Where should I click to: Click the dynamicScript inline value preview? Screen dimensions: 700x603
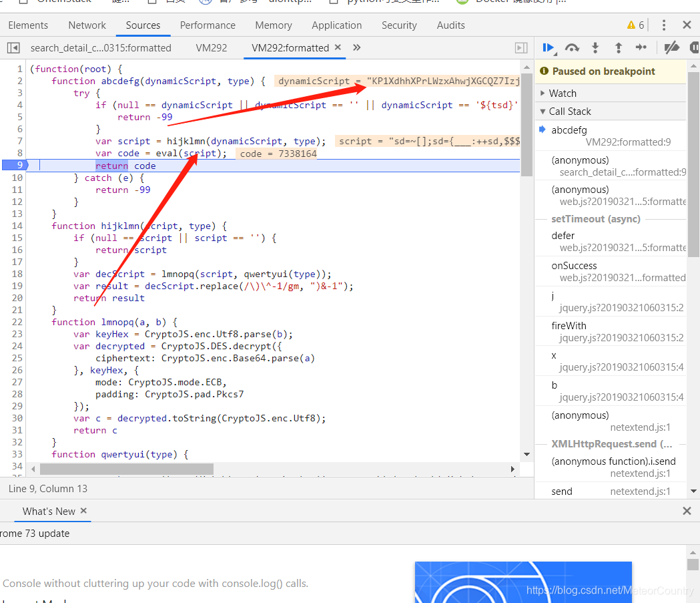[x=397, y=81]
